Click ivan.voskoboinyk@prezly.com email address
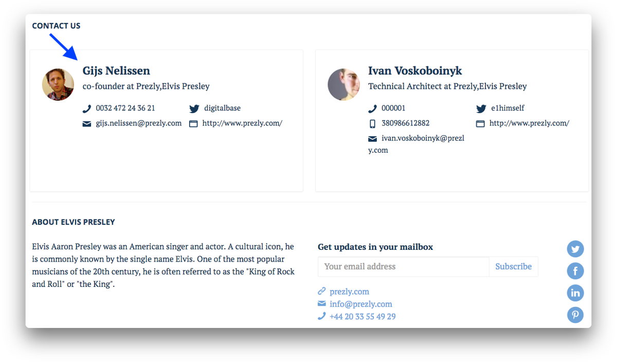Image resolution: width=617 pixels, height=364 pixels. tap(416, 144)
